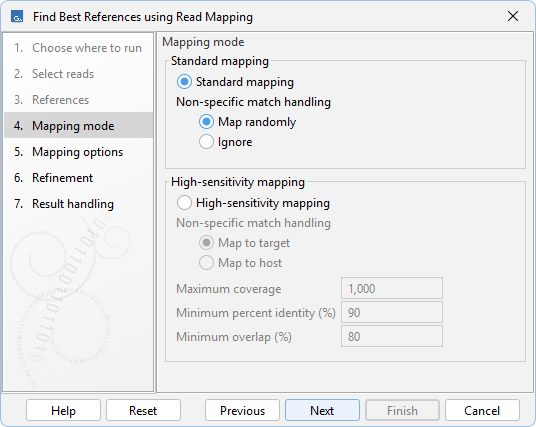Go to step 2 Select reads
536x427 pixels.
78,74
